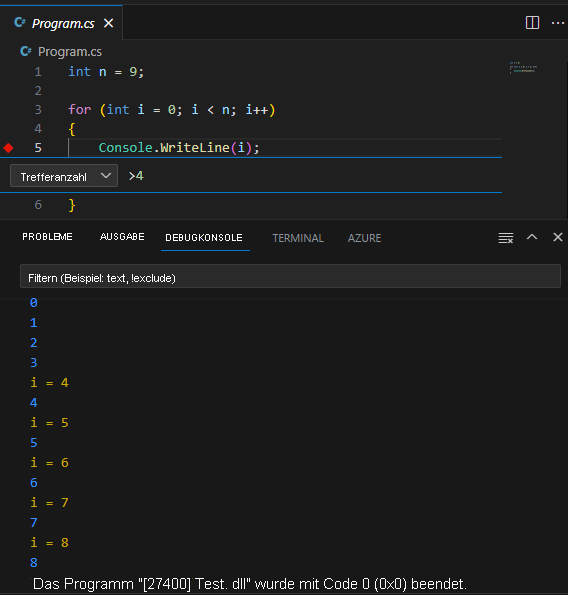Open the TERMINAL panel tab
The image size is (568, 595).
point(298,238)
